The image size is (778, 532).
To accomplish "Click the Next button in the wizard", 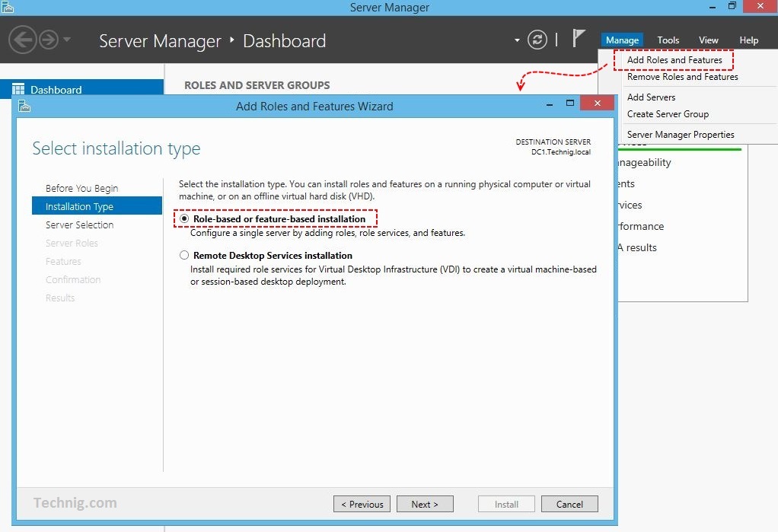I will [425, 504].
